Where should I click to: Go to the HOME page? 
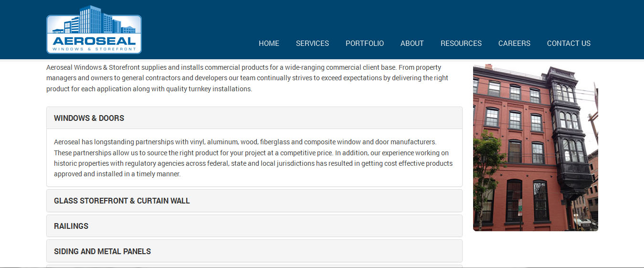[269, 43]
